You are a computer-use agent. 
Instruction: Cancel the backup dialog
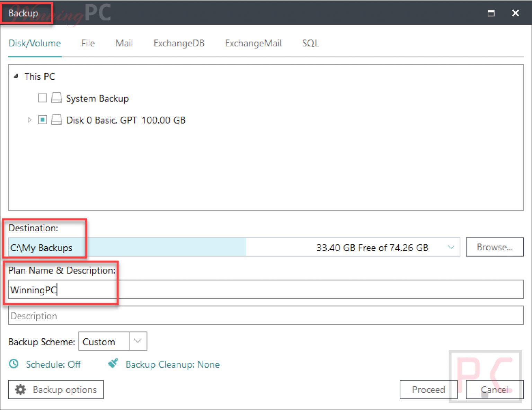point(495,390)
